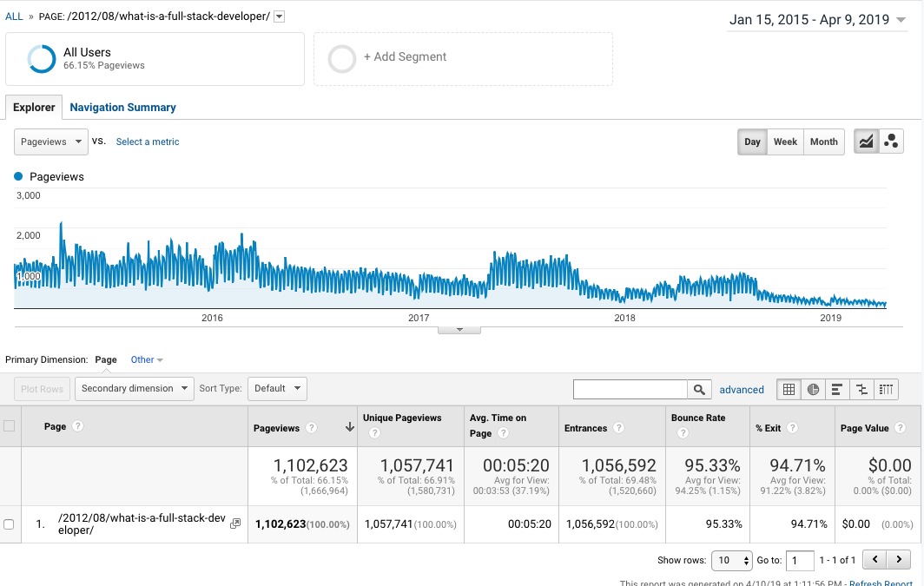924x586 pixels.
Task: Open page link in new window icon
Action: pos(234,523)
